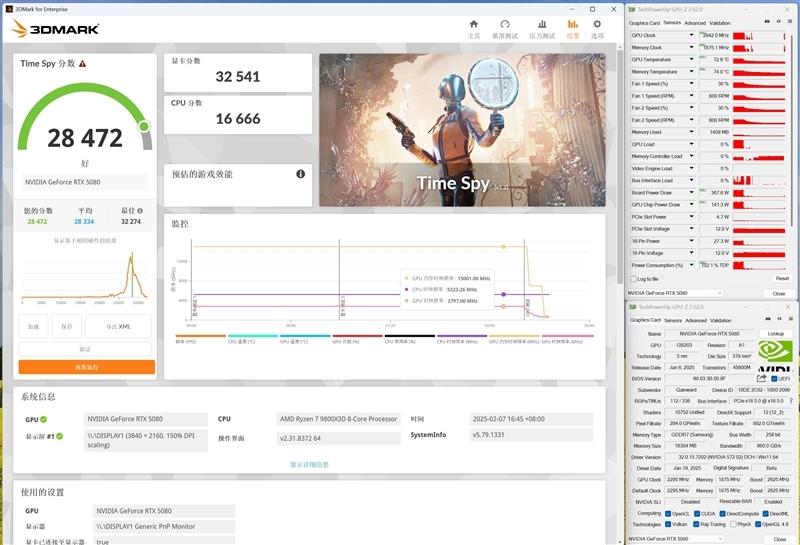Click the 3DMark for Enterprise title bar icon
This screenshot has width=800, height=545.
(x=9, y=9)
